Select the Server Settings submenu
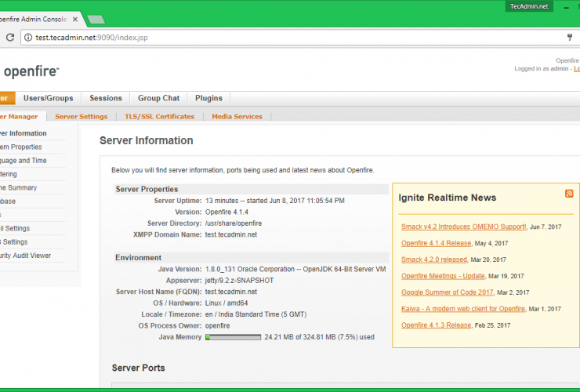This screenshot has height=392, width=580. click(81, 117)
